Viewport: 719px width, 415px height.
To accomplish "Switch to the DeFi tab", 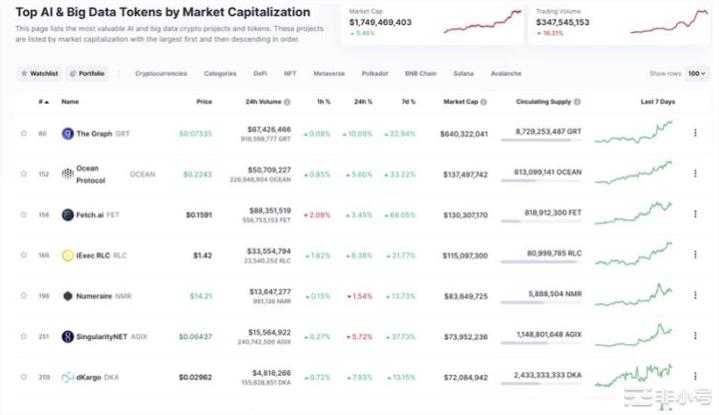I will [259, 74].
